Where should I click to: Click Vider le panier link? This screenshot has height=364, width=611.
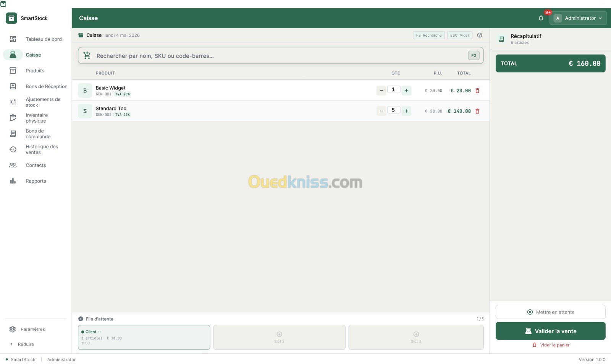pyautogui.click(x=551, y=345)
